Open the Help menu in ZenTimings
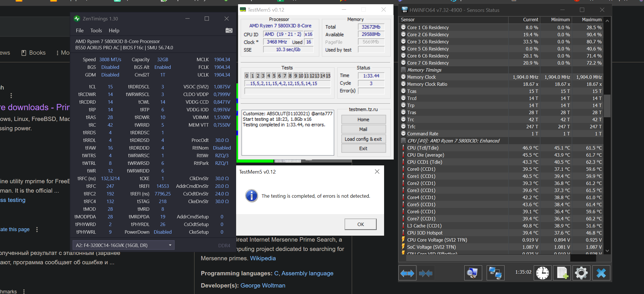 (114, 31)
